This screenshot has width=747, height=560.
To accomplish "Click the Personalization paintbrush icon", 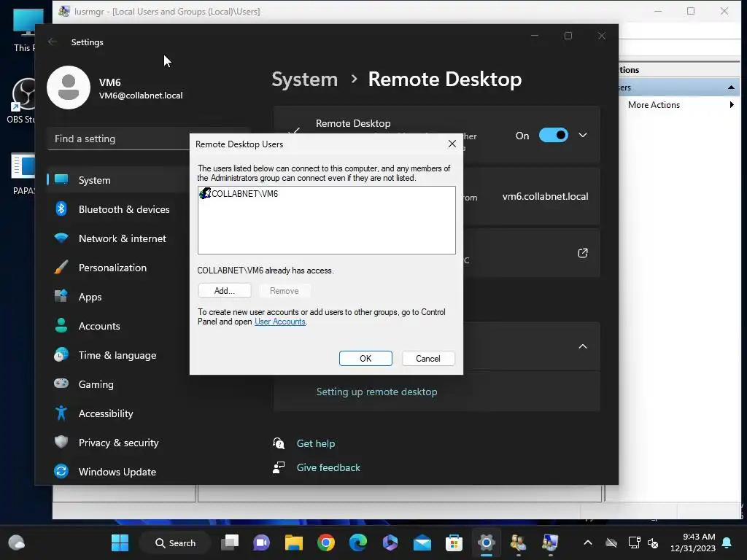I will (x=61, y=267).
